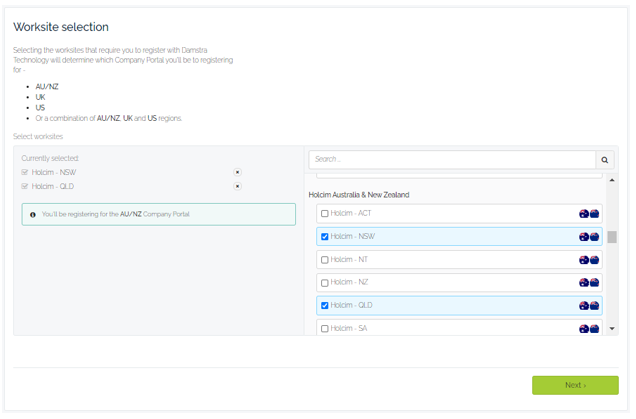Click flag icons on Holcim - ACT row
Image resolution: width=636 pixels, height=419 pixels.
[x=589, y=214]
